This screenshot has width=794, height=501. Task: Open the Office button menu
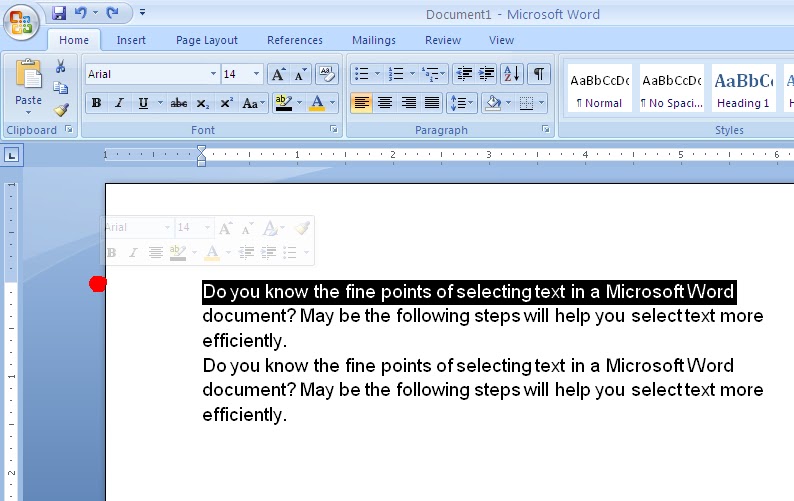(21, 22)
